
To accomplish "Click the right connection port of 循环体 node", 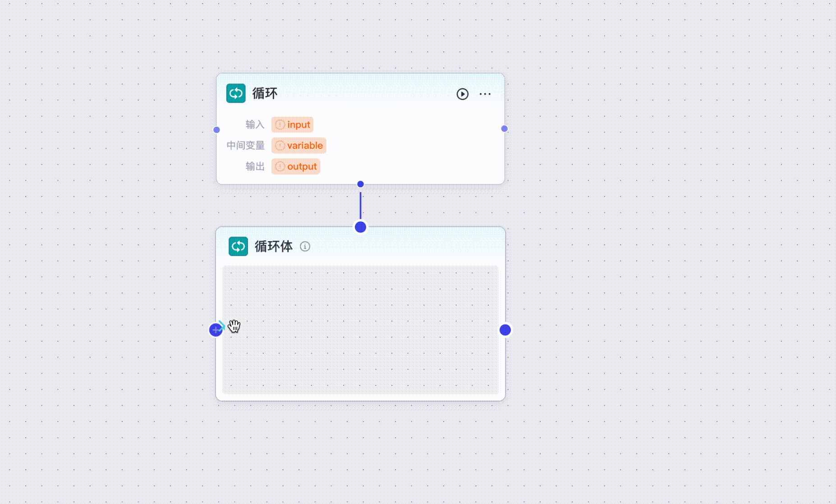I will click(504, 330).
